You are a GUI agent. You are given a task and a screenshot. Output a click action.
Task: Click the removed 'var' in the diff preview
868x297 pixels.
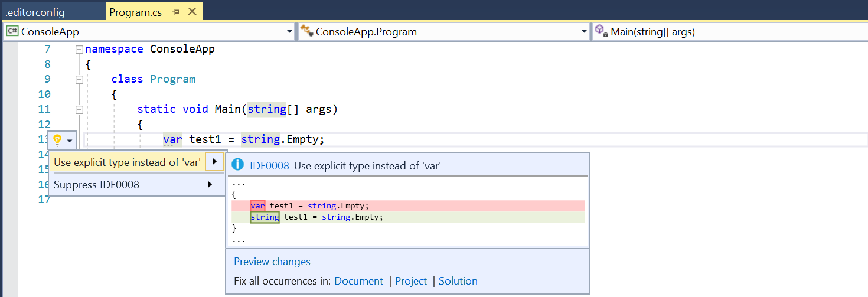click(x=257, y=205)
